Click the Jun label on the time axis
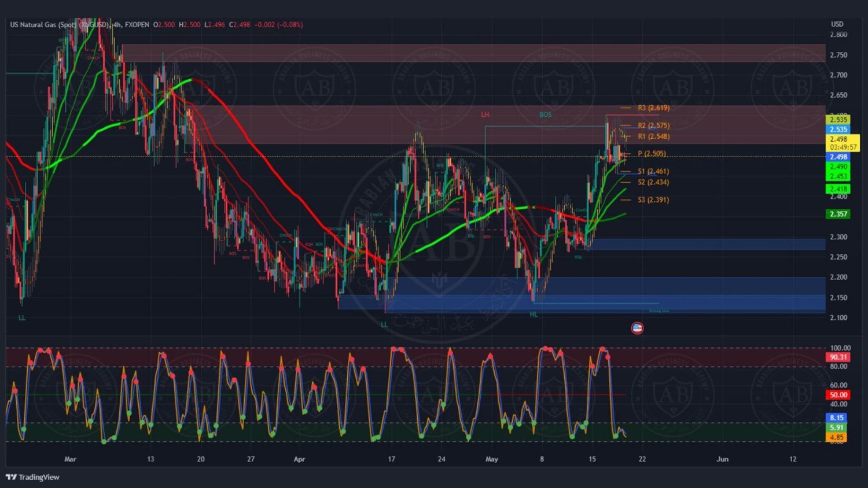Image resolution: width=868 pixels, height=488 pixels. (x=722, y=459)
